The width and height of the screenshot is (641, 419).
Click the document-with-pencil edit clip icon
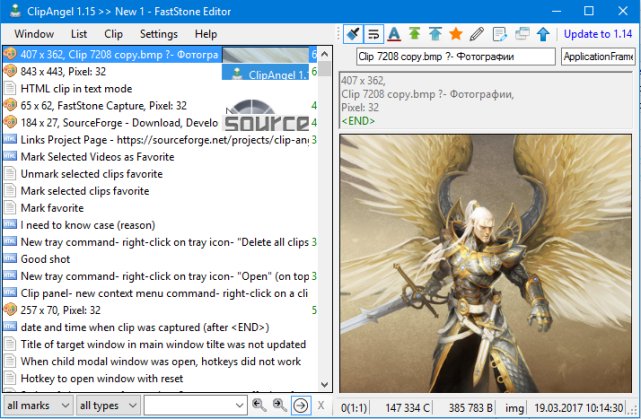(x=500, y=34)
